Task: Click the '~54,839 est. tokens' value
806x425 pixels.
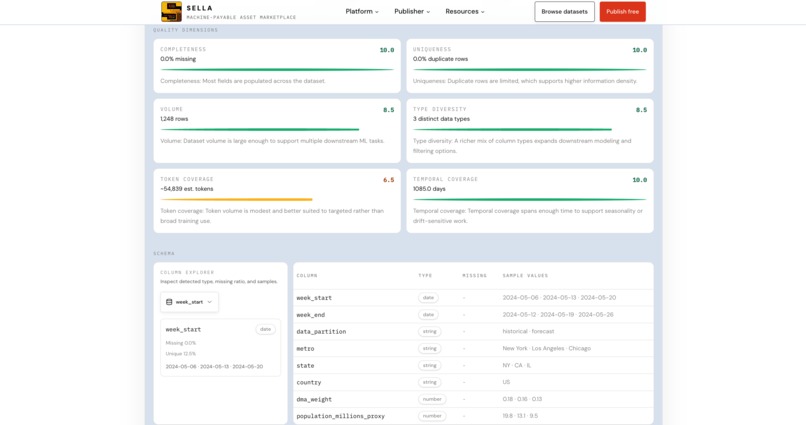Action: (187, 189)
